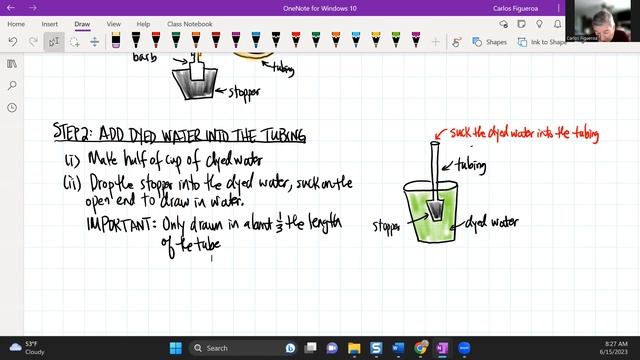The height and width of the screenshot is (360, 640).
Task: Open Bing chat from the search box
Action: point(290,348)
